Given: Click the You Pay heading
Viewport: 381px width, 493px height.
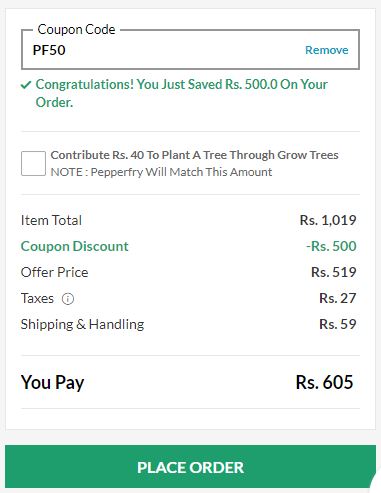Looking at the screenshot, I should pyautogui.click(x=53, y=382).
